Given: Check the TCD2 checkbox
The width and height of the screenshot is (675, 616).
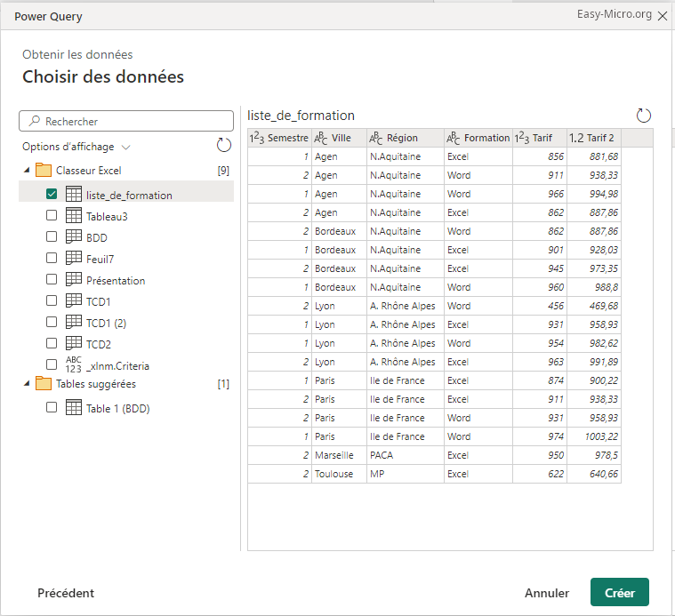Looking at the screenshot, I should 52,343.
